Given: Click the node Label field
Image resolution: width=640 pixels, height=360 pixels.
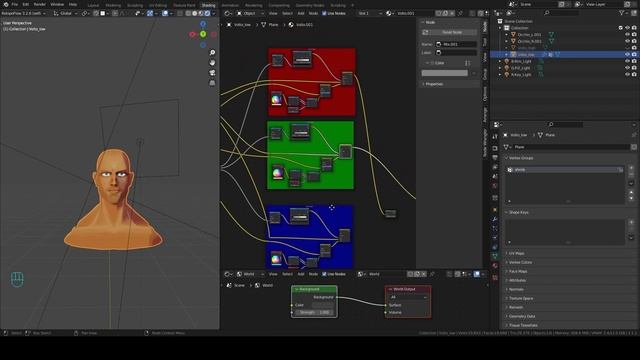Looking at the screenshot, I should pos(456,53).
